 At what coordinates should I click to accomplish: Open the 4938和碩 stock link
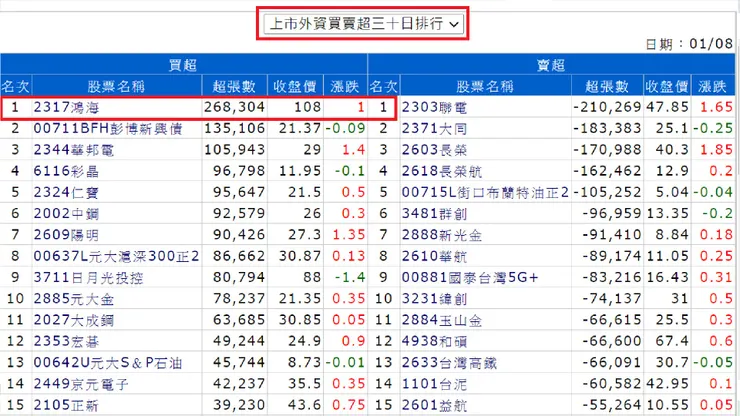(x=435, y=341)
